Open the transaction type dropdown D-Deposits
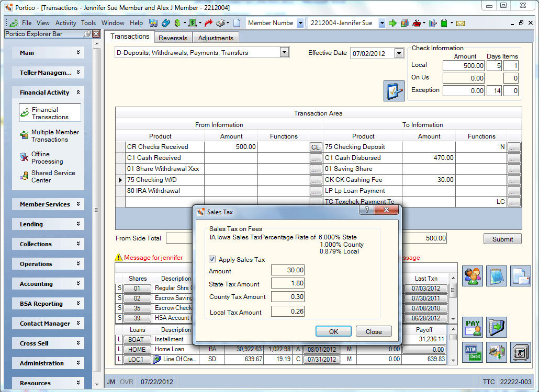The width and height of the screenshot is (539, 392). tap(284, 52)
